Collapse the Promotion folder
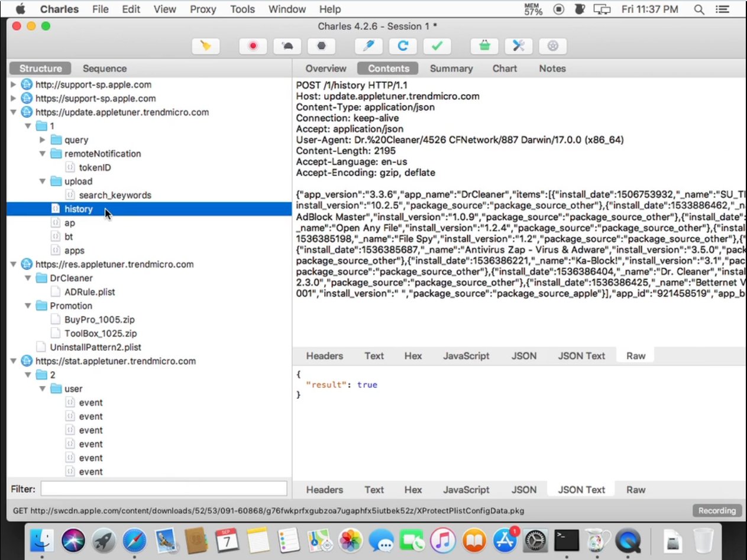This screenshot has height=560, width=747. coord(28,306)
